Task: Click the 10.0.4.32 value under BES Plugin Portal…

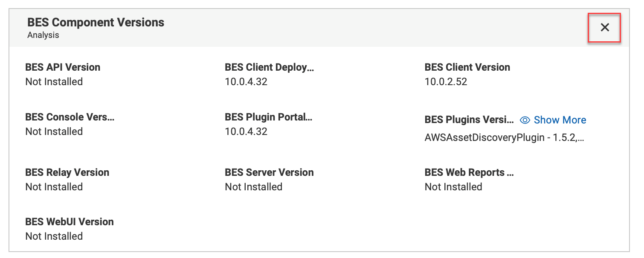Action: (x=246, y=132)
